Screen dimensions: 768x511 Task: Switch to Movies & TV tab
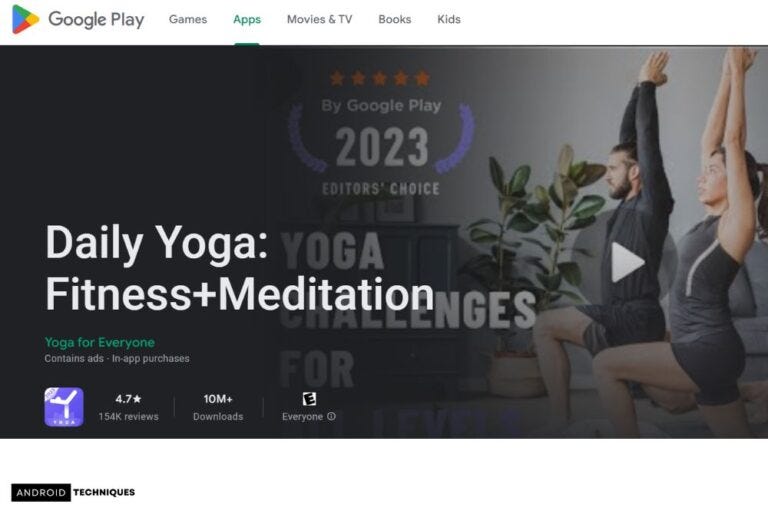[319, 20]
